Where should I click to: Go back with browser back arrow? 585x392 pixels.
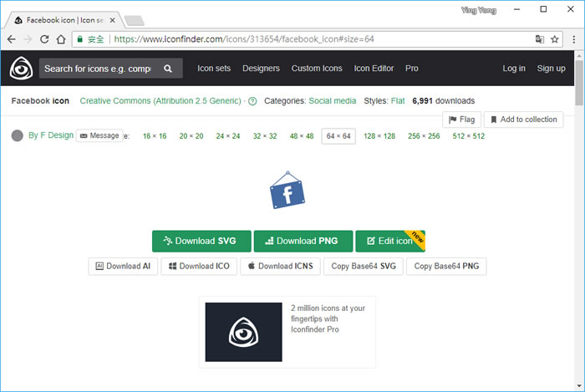12,39
